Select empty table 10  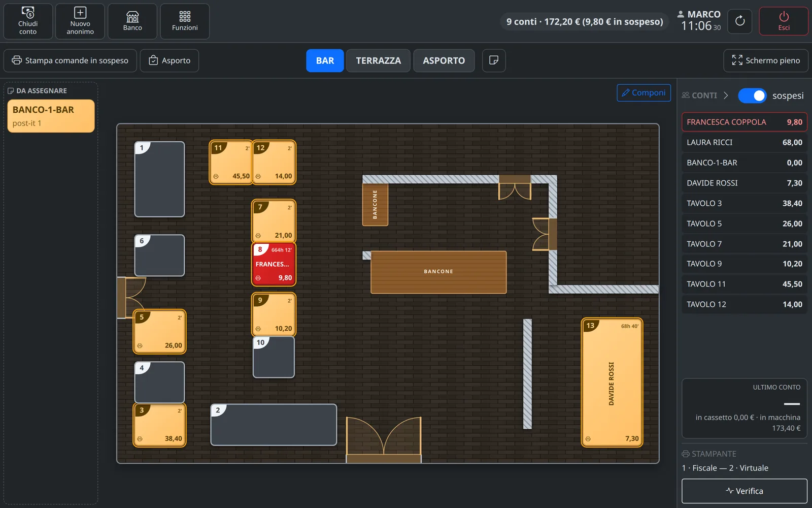274,357
